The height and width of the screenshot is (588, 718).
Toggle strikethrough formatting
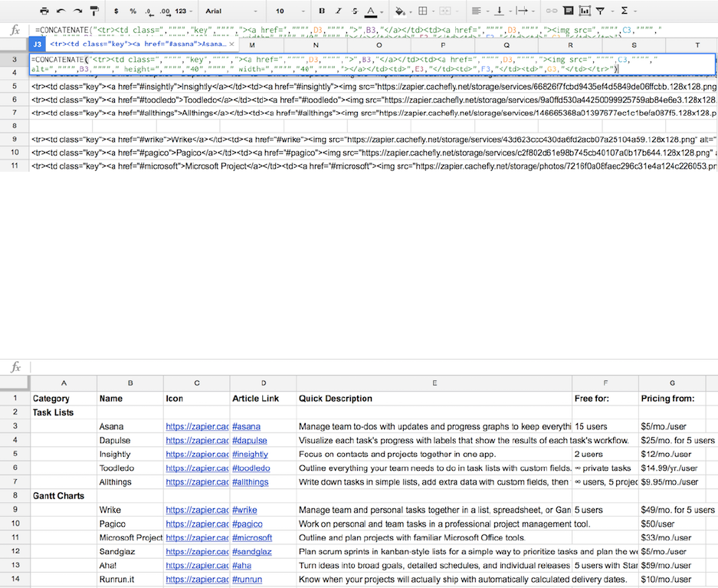tap(355, 11)
